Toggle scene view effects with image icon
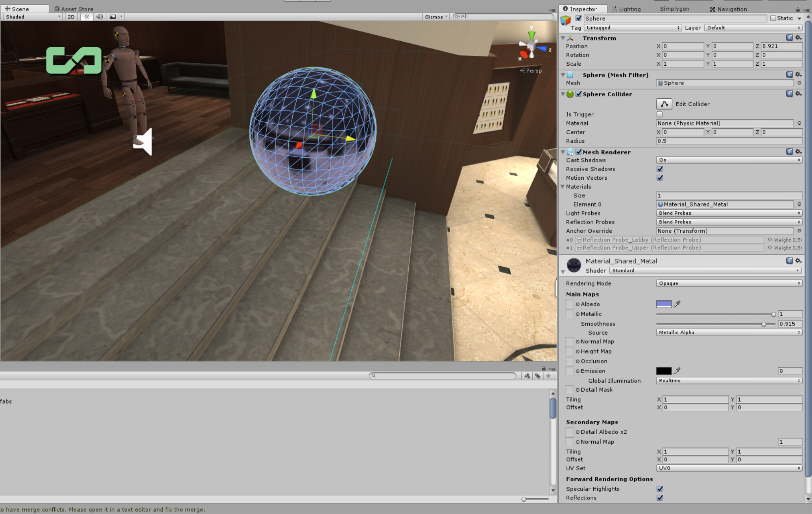812x514 pixels. [112, 17]
